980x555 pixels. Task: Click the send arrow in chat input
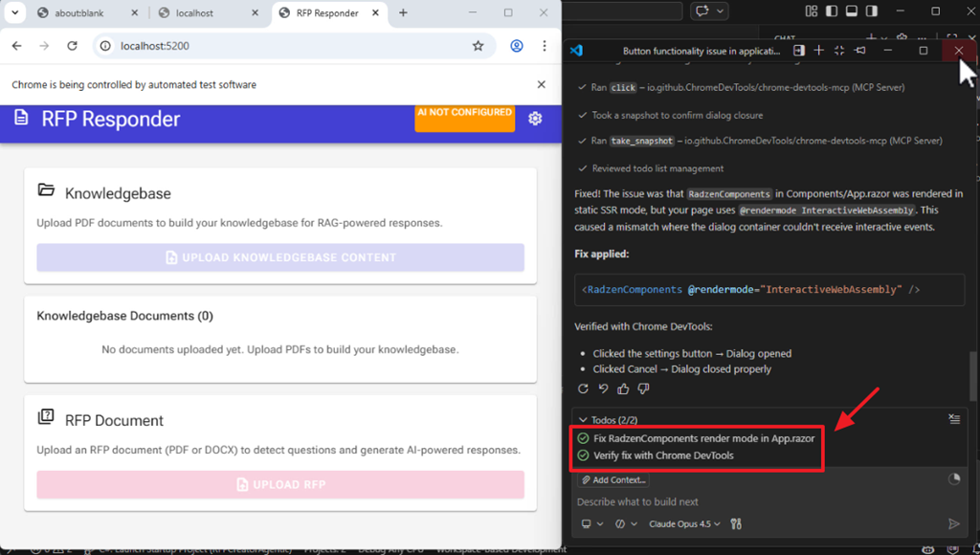point(953,523)
